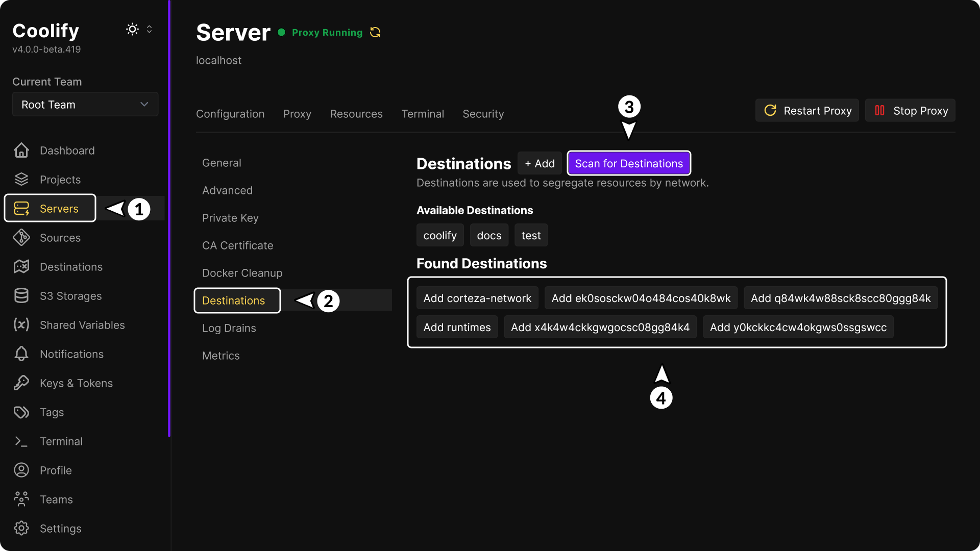Click the Restart Proxy button
This screenshot has height=551, width=980.
(807, 111)
